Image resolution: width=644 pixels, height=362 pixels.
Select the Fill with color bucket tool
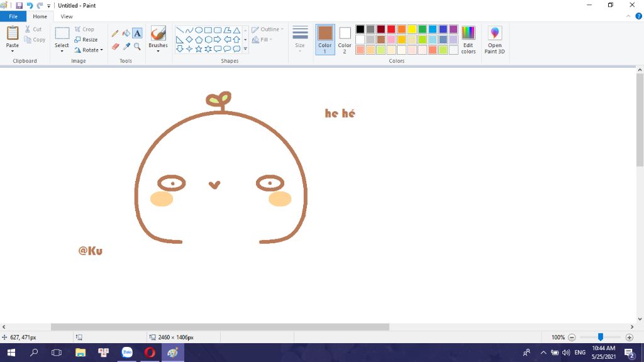(126, 33)
